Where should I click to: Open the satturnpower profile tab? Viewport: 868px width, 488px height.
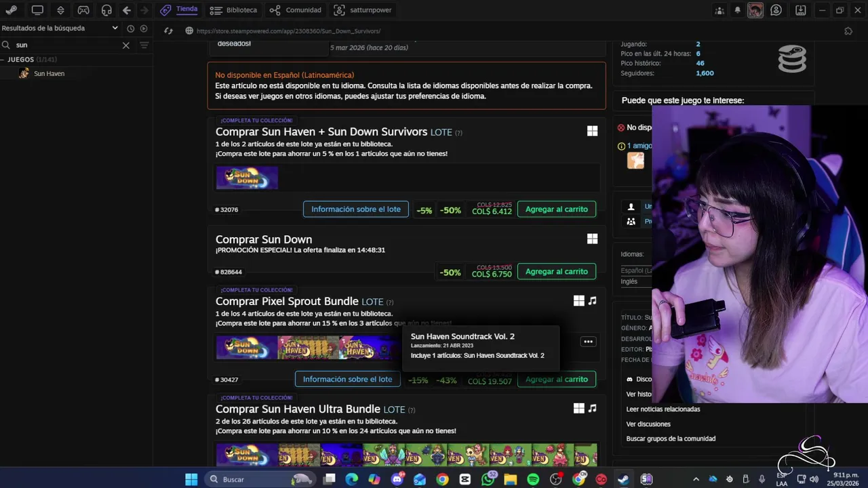[x=363, y=10]
